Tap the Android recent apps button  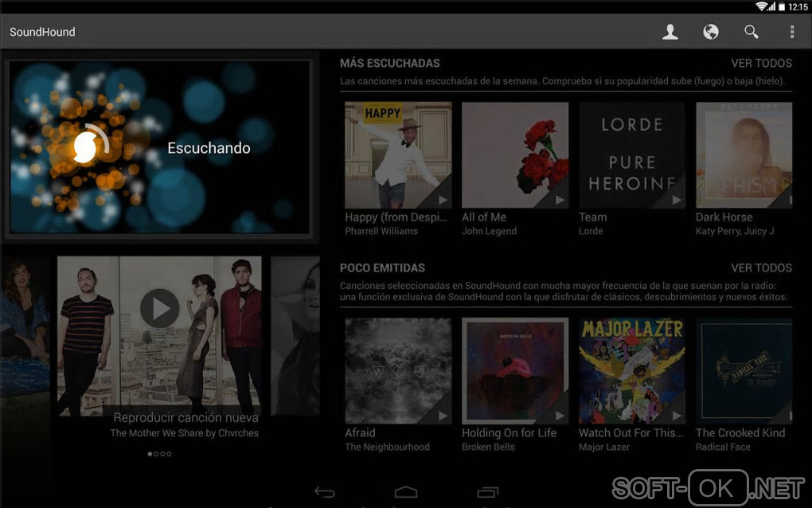pyautogui.click(x=487, y=492)
